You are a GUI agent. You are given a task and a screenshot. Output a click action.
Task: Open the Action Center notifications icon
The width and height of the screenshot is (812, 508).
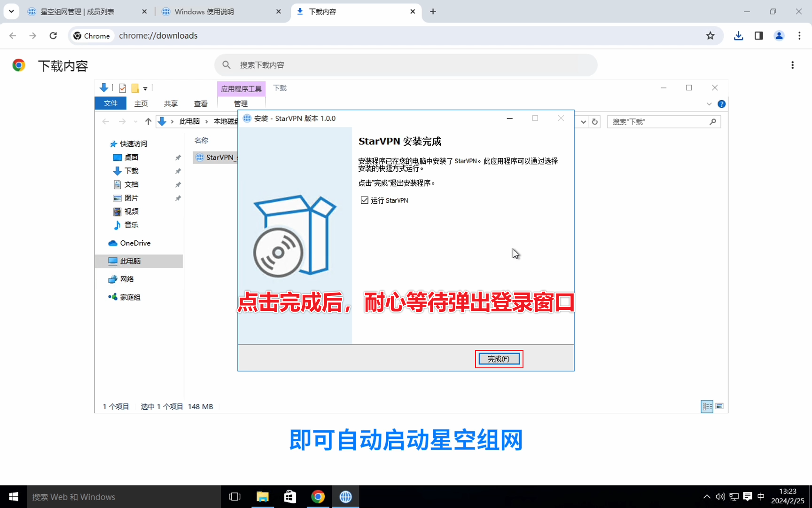[747, 497]
